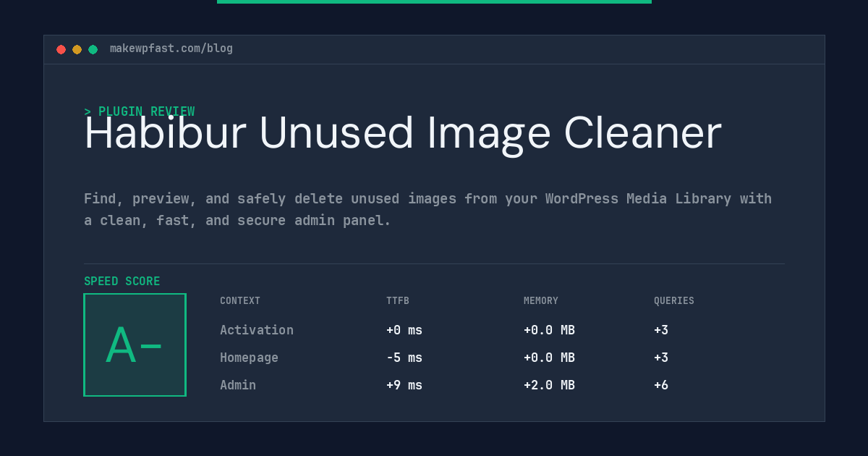Click the Activation row label
868x456 pixels.
click(257, 330)
